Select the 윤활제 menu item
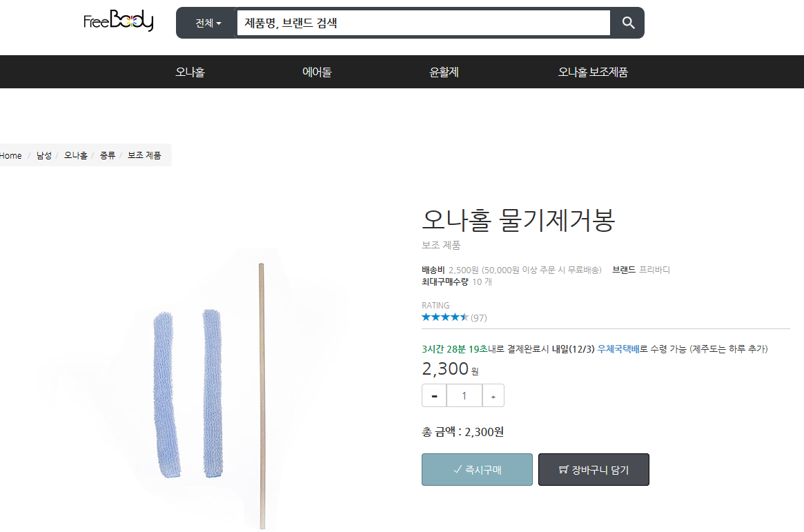Image resolution: width=804 pixels, height=532 pixels. point(444,72)
